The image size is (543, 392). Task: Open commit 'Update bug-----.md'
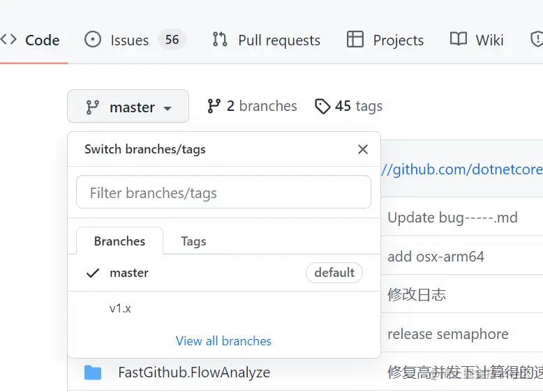coord(452,218)
